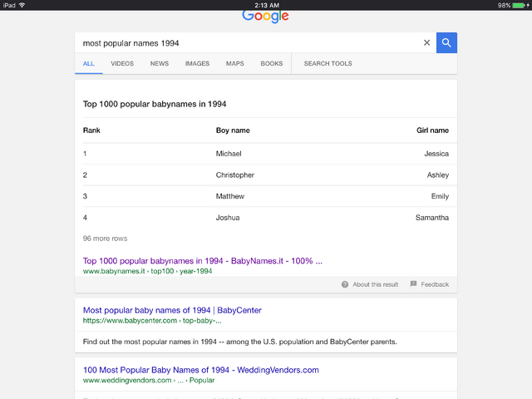The width and height of the screenshot is (532, 399).
Task: Switch to the Videos tab
Action: click(122, 63)
